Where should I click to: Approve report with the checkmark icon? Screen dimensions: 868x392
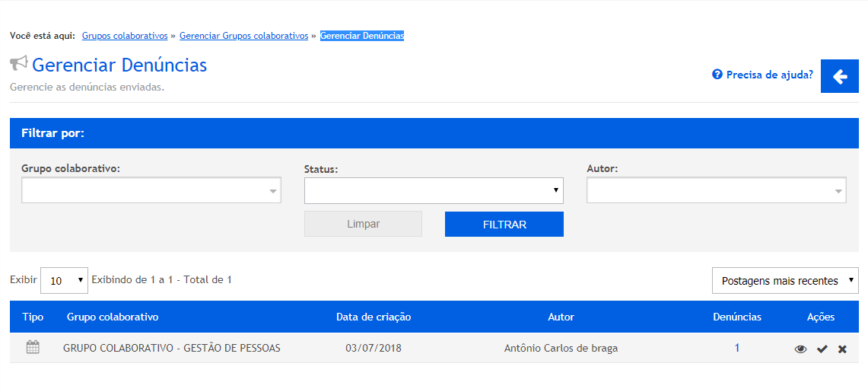(822, 349)
